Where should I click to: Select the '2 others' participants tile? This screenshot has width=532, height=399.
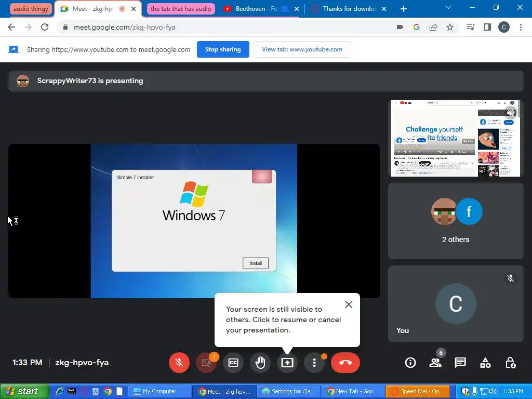click(x=456, y=221)
